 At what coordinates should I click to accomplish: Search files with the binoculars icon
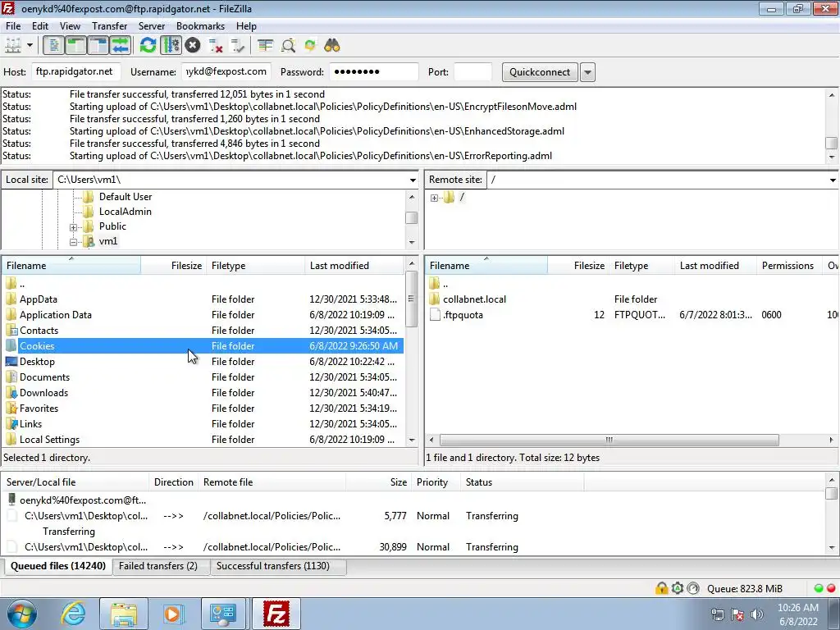[x=332, y=46]
